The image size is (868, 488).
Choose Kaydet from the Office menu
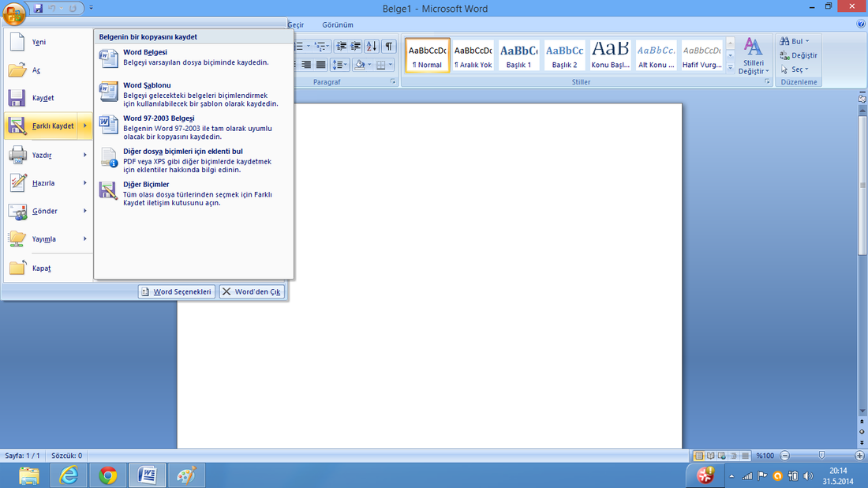(x=47, y=98)
